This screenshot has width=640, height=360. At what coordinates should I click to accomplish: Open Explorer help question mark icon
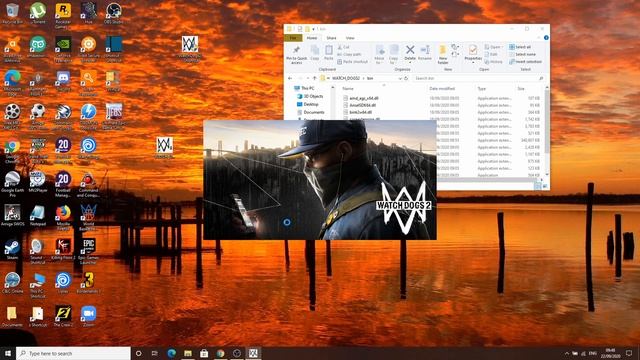tap(546, 38)
